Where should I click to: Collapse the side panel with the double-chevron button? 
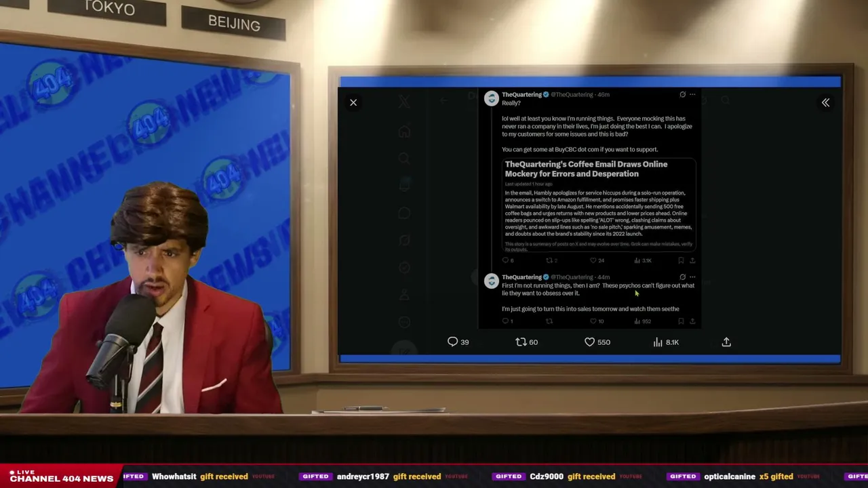coord(825,102)
